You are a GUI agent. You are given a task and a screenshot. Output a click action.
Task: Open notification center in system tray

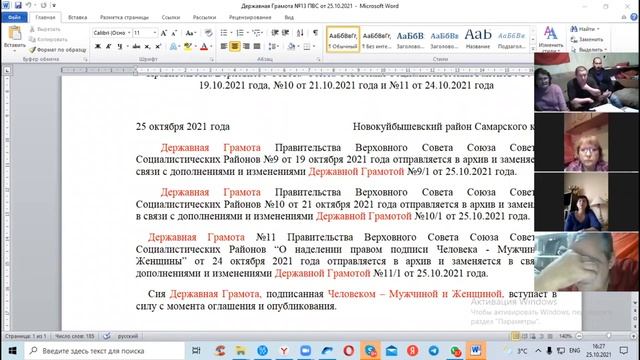coord(624,350)
